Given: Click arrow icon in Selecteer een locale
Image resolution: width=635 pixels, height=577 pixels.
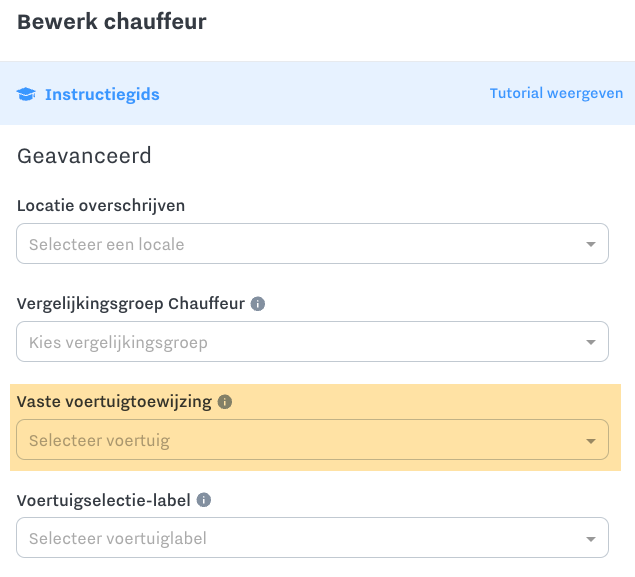Looking at the screenshot, I should point(591,244).
